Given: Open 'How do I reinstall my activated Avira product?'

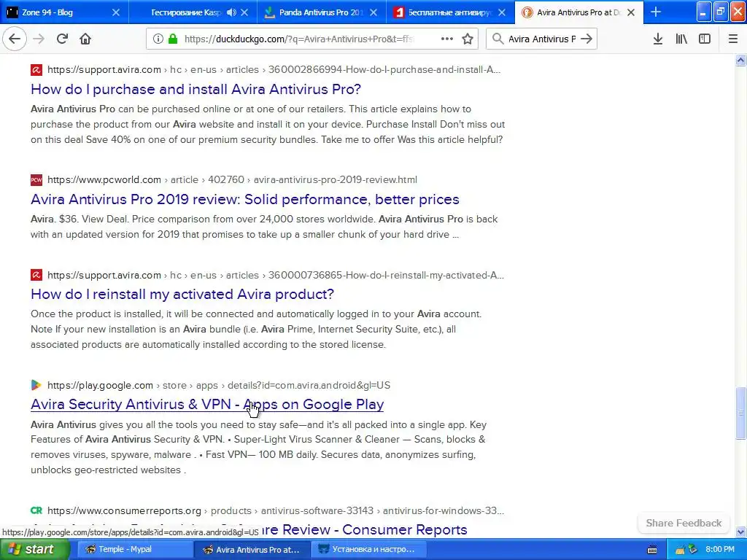Looking at the screenshot, I should (182, 294).
